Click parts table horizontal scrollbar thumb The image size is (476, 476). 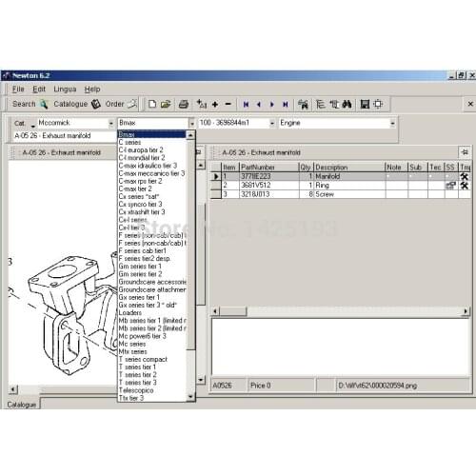tap(233, 311)
